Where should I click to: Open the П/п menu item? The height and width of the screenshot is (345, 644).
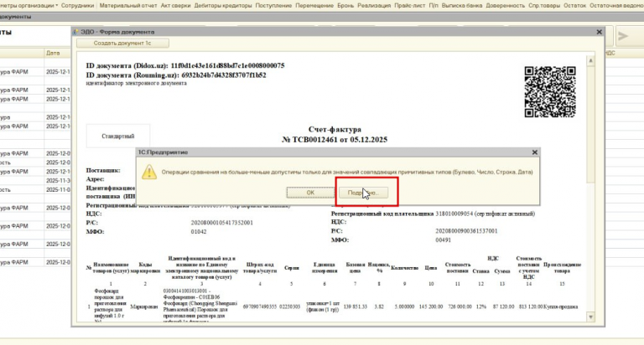[434, 5]
